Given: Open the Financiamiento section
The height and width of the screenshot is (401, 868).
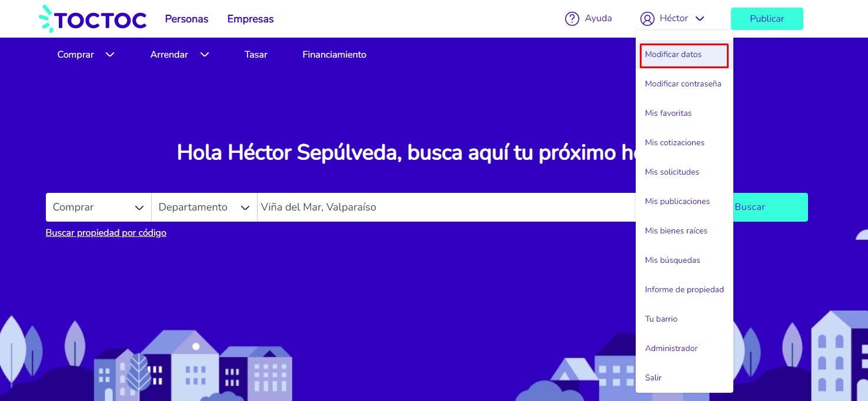Looking at the screenshot, I should pos(334,54).
